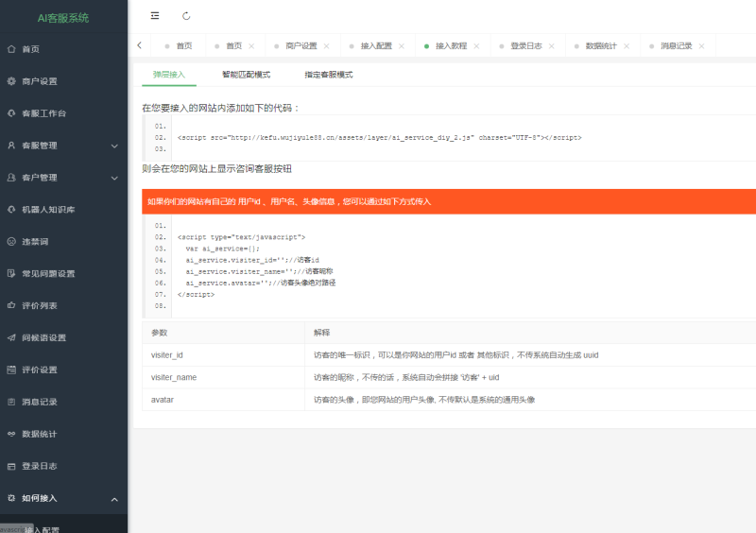Click the orange notice banner text

289,201
